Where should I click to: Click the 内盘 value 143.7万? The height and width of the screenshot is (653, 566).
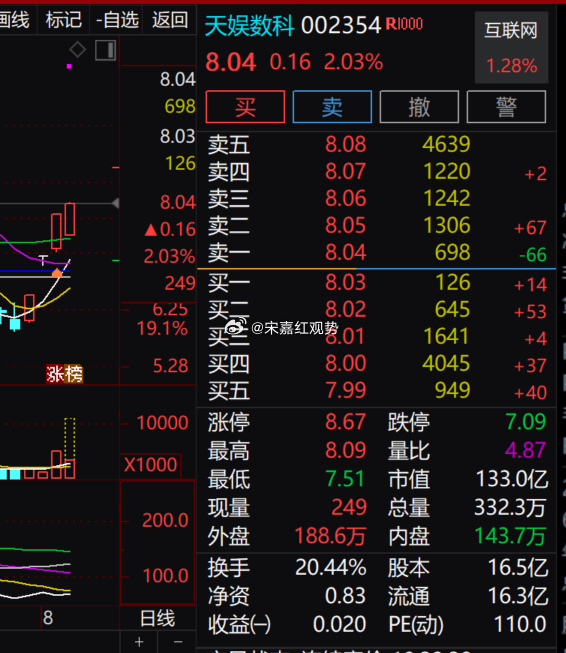(x=510, y=536)
